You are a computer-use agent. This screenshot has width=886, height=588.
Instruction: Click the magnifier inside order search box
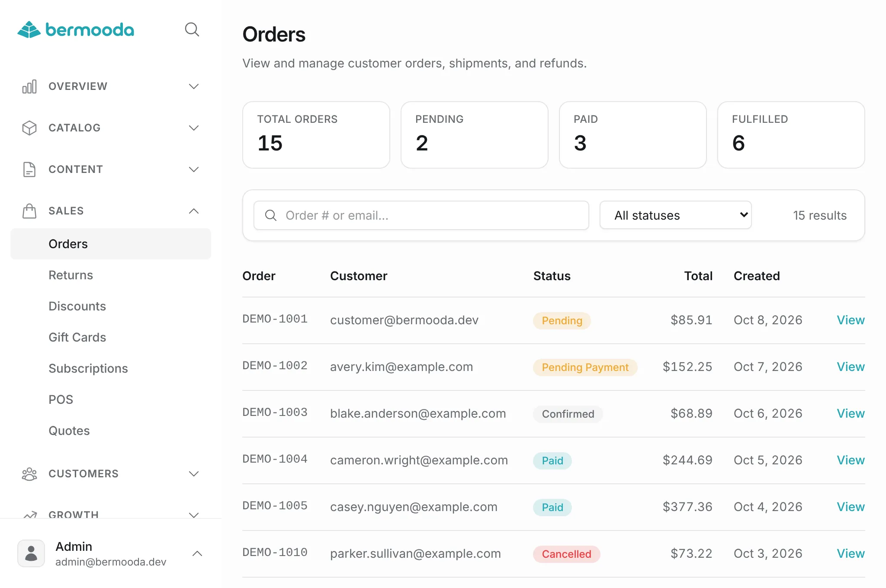tap(271, 215)
